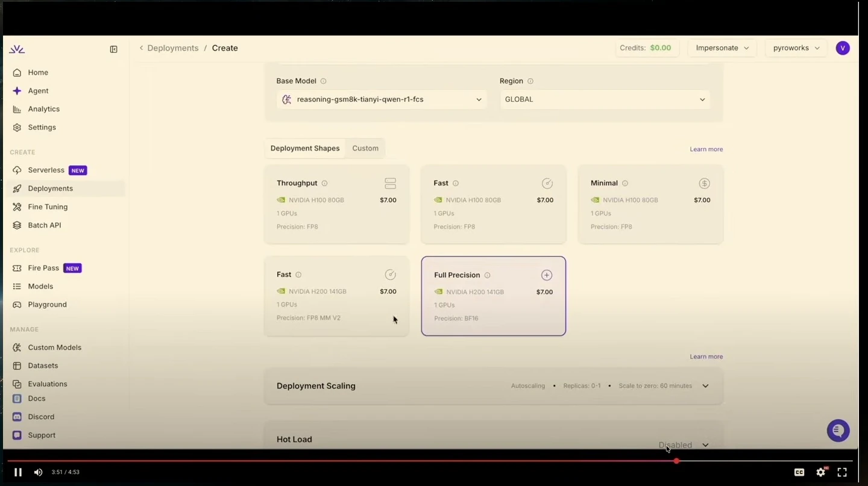Switch to the Custom tab
The height and width of the screenshot is (486, 868).
click(365, 148)
